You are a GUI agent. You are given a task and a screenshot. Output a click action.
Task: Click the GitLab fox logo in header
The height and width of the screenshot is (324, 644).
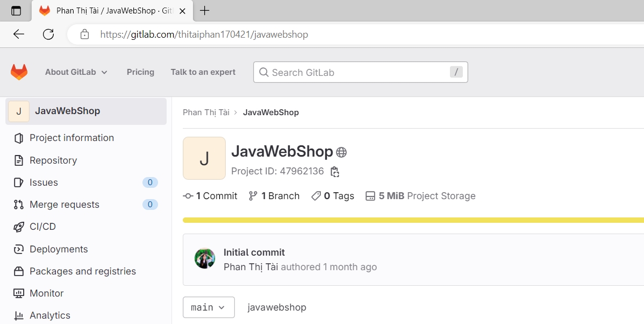[19, 72]
